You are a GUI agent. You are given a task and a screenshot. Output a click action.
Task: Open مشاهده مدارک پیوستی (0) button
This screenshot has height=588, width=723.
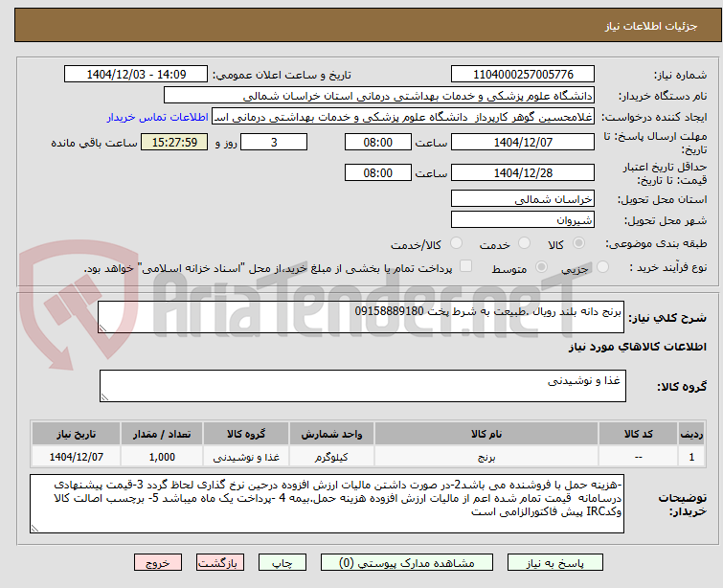[x=407, y=563]
